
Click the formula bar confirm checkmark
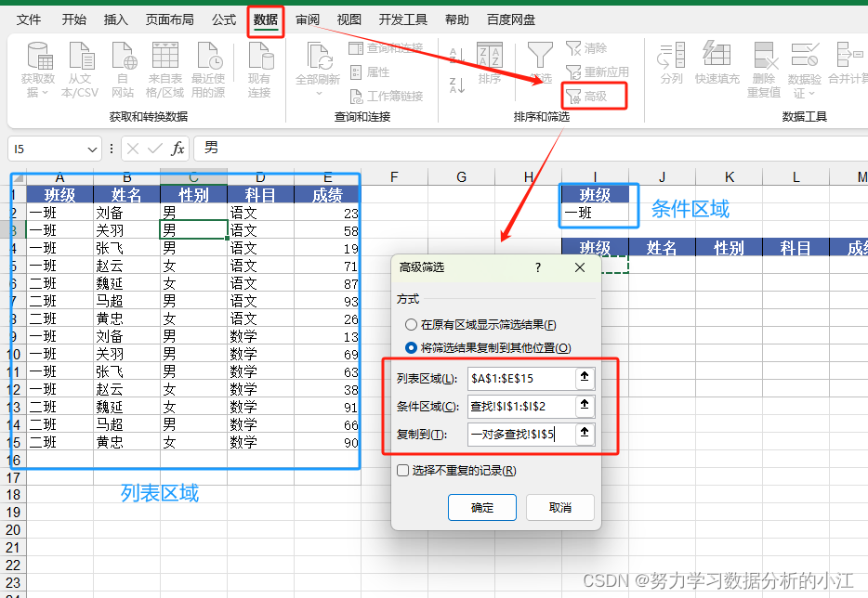(155, 149)
